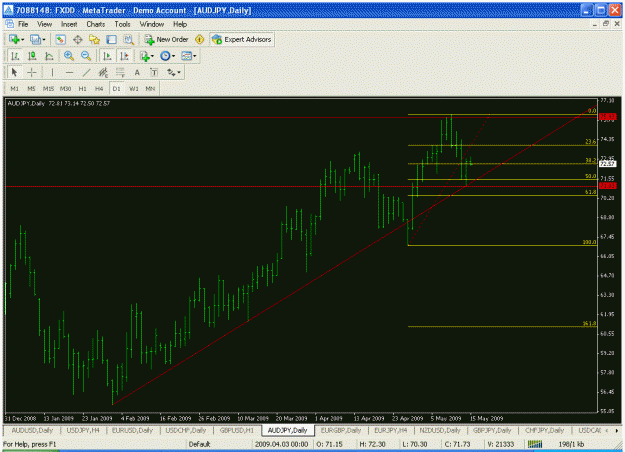Open the Periods clock dropdown
Screen dimensions: 625x452
(167, 56)
